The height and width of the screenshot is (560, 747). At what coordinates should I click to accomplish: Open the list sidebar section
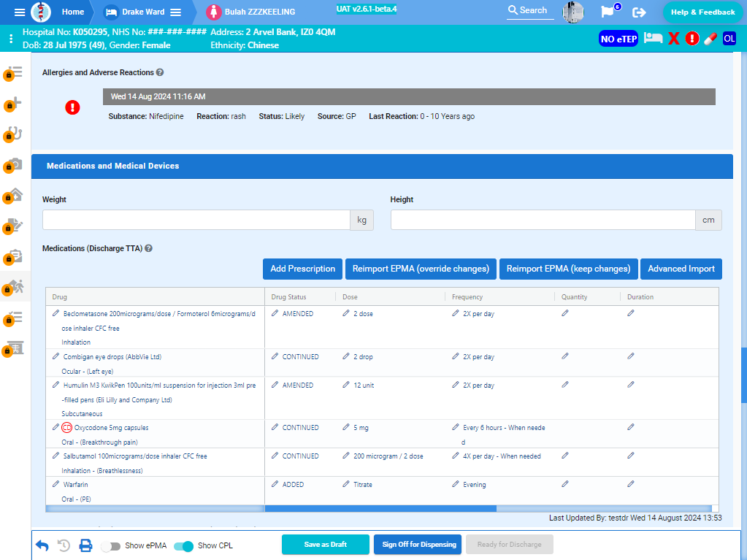13,73
